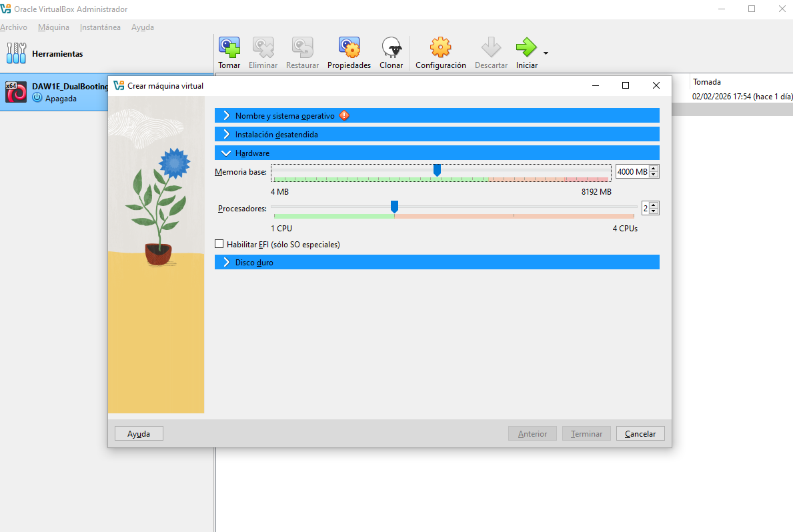
Task: Open the Máquina menu
Action: [53, 27]
